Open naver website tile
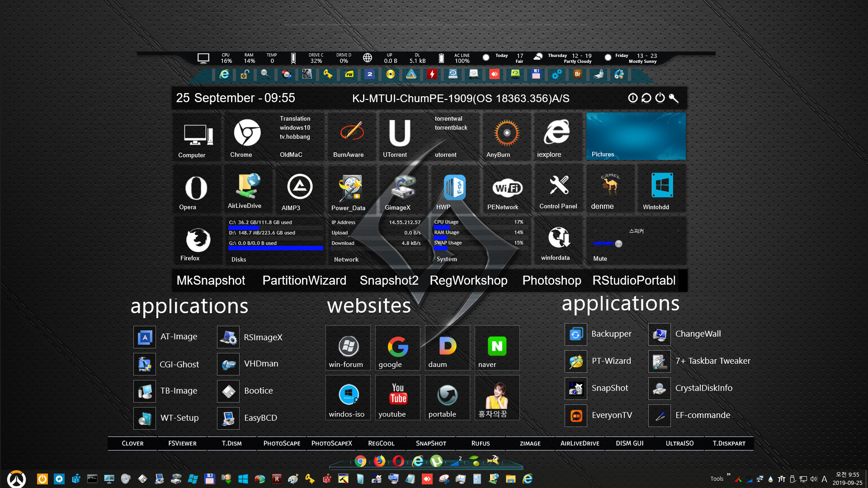Screen dimensions: 868x488 coord(497,348)
